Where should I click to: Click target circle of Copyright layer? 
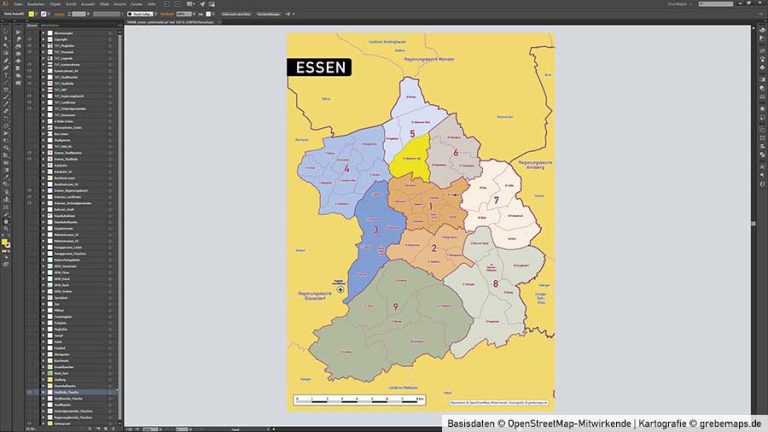pyautogui.click(x=110, y=39)
